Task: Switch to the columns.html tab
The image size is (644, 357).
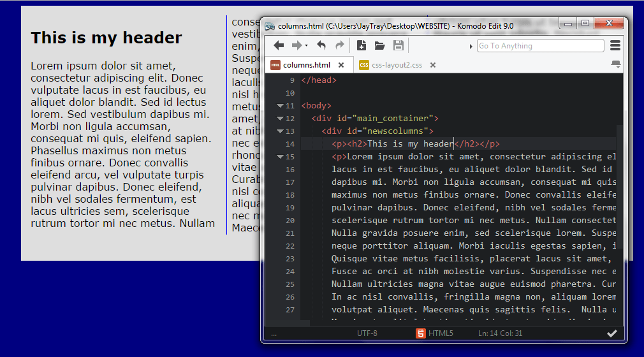Action: (x=307, y=65)
